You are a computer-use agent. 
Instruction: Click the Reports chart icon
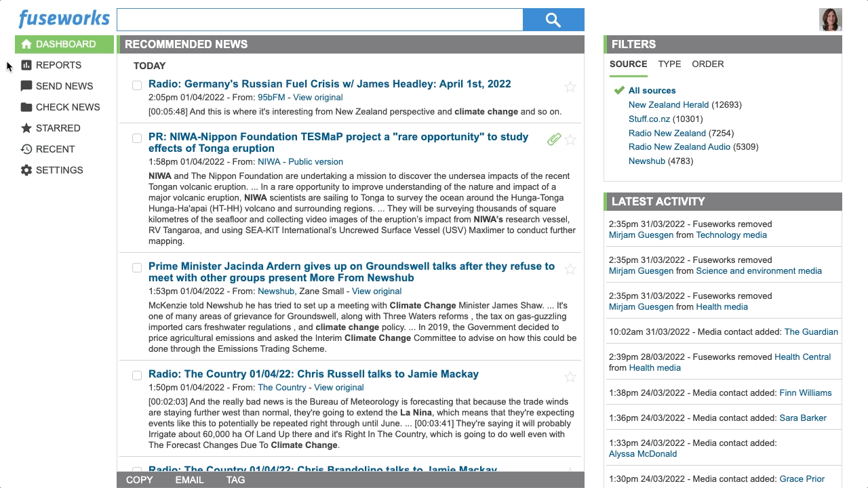(26, 65)
